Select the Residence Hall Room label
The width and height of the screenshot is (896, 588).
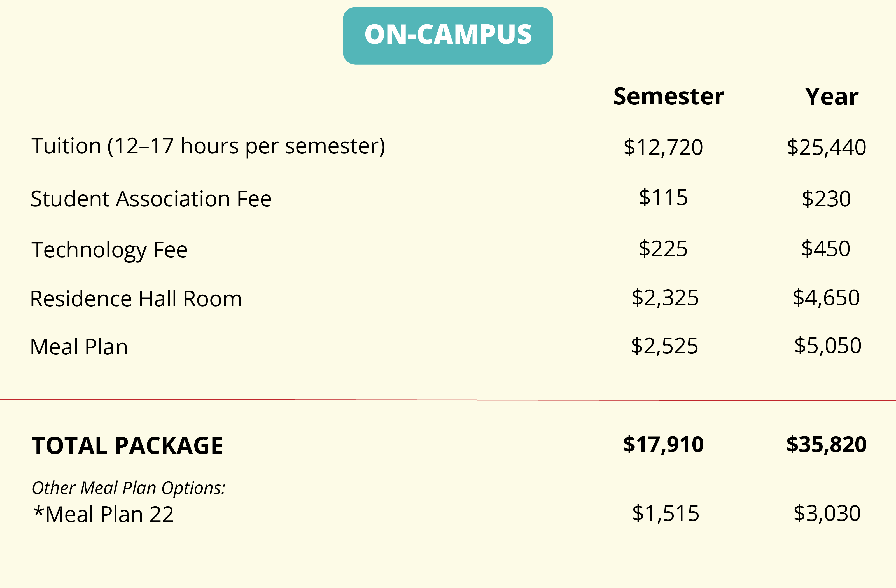tap(136, 299)
